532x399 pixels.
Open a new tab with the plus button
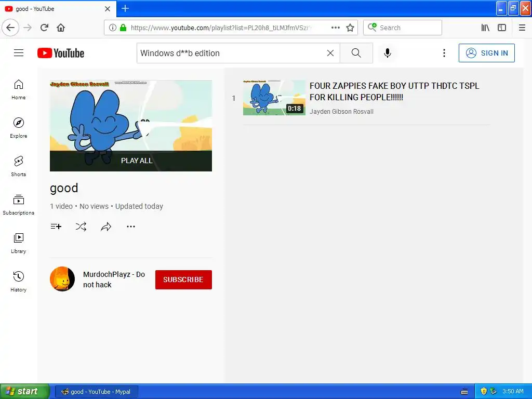coord(125,8)
